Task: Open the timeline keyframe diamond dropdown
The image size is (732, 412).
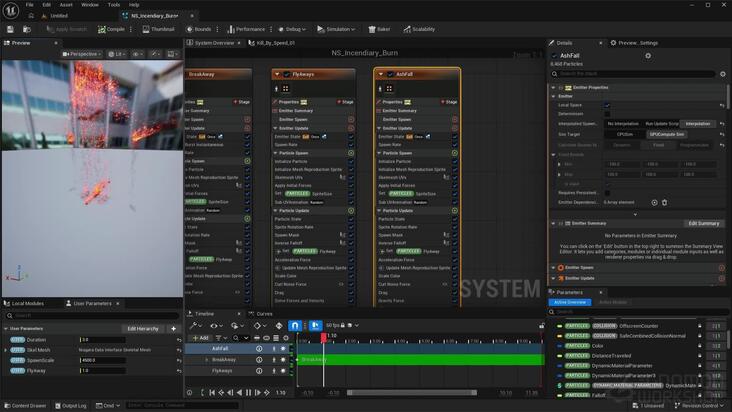Action: pyautogui.click(x=259, y=325)
